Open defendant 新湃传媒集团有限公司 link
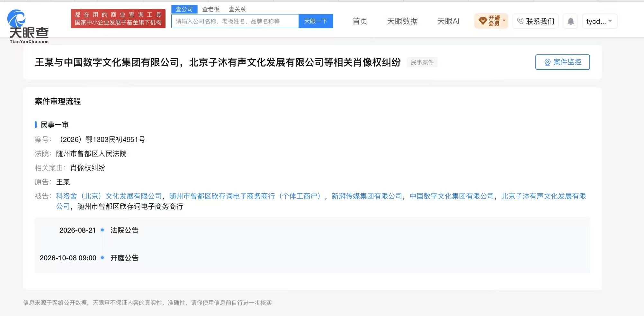 367,196
